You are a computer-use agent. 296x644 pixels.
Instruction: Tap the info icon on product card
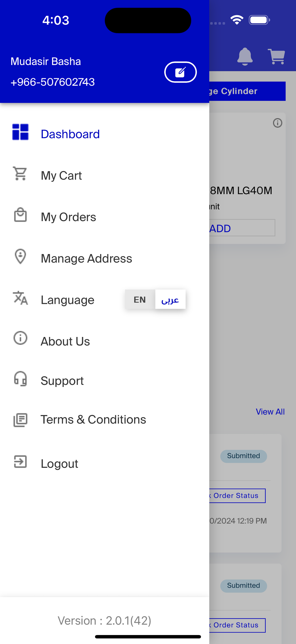pos(278,123)
